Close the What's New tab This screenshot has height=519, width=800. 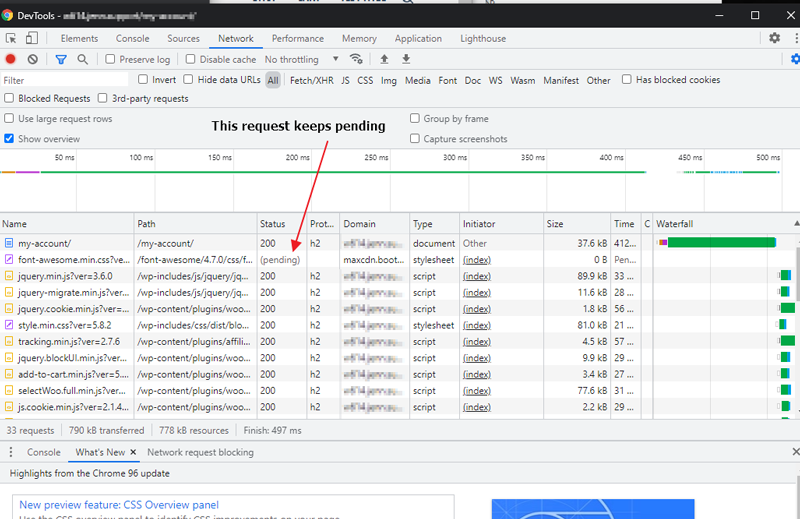(133, 452)
